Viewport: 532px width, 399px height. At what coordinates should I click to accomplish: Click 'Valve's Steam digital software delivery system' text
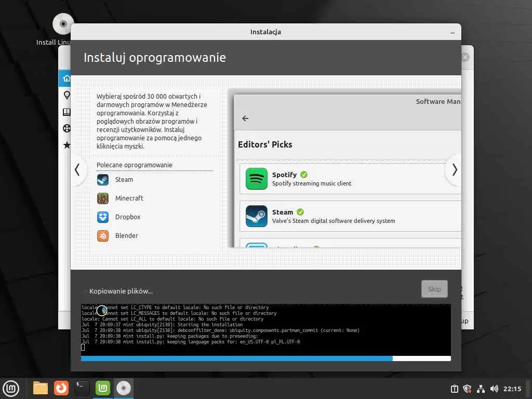334,221
